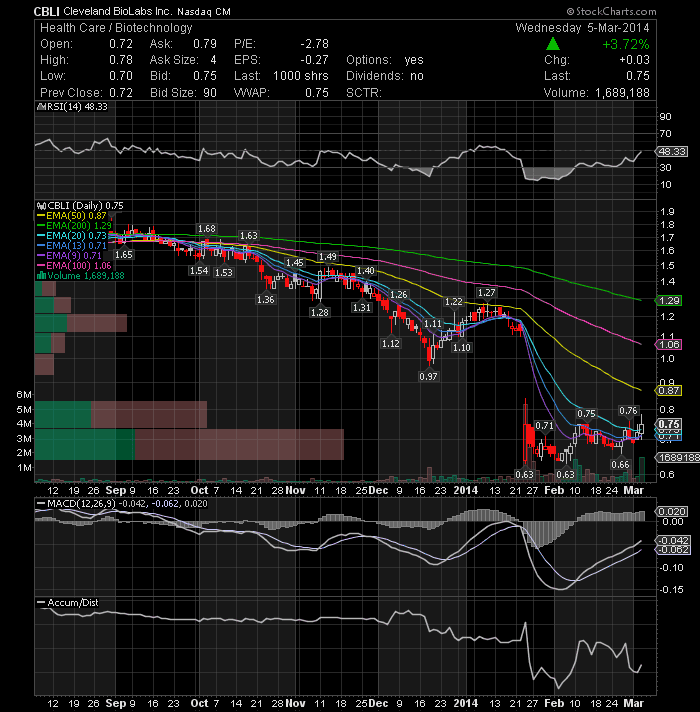Click the 1.49 price peak annotation
Screen dimensions: 700x712
click(328, 257)
